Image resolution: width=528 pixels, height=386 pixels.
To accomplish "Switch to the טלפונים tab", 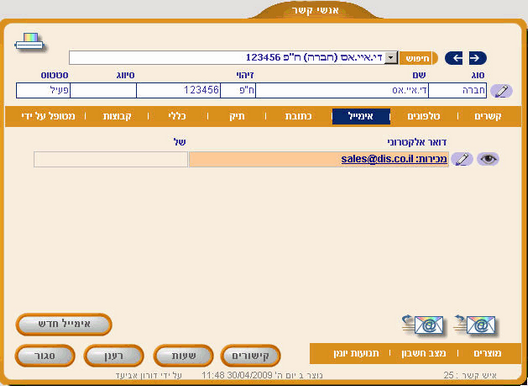I will (x=424, y=117).
